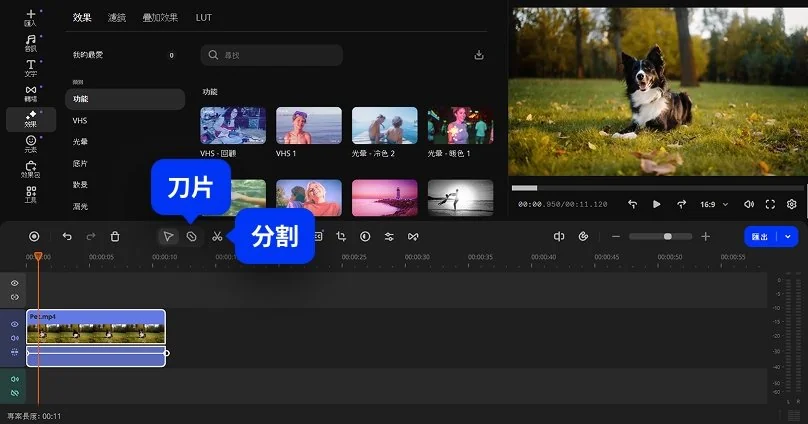Play the preview video
The height and width of the screenshot is (424, 808).
(656, 205)
